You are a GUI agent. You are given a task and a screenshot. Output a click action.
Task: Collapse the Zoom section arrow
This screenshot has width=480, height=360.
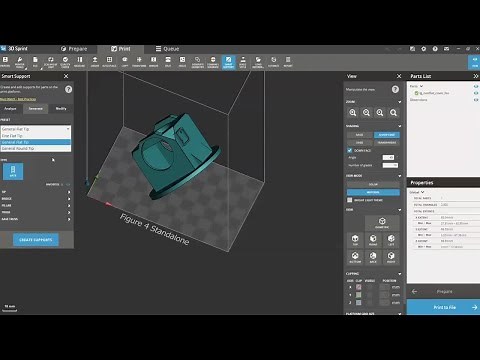coord(400,102)
